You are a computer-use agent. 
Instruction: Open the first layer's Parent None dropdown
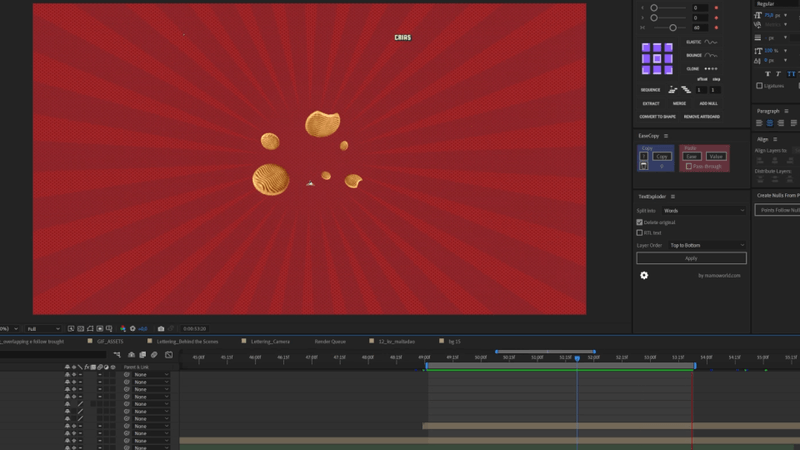click(x=151, y=374)
